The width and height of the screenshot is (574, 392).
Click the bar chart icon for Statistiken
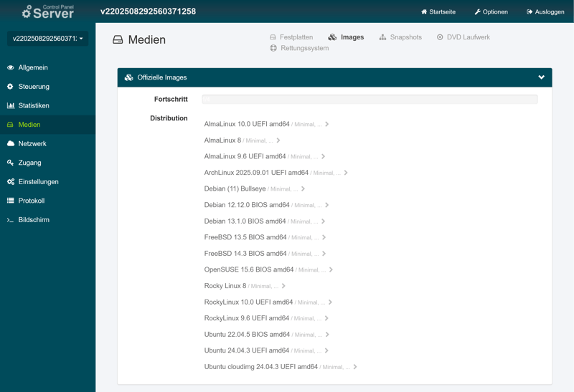point(11,105)
